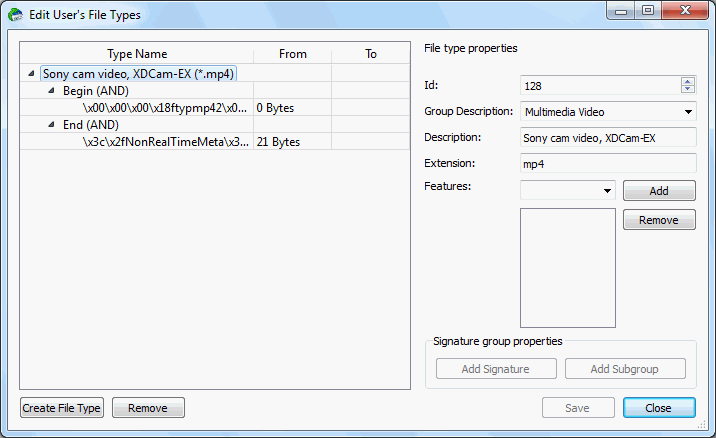716x438 pixels.
Task: Click the application icon in the title bar
Action: coord(16,15)
